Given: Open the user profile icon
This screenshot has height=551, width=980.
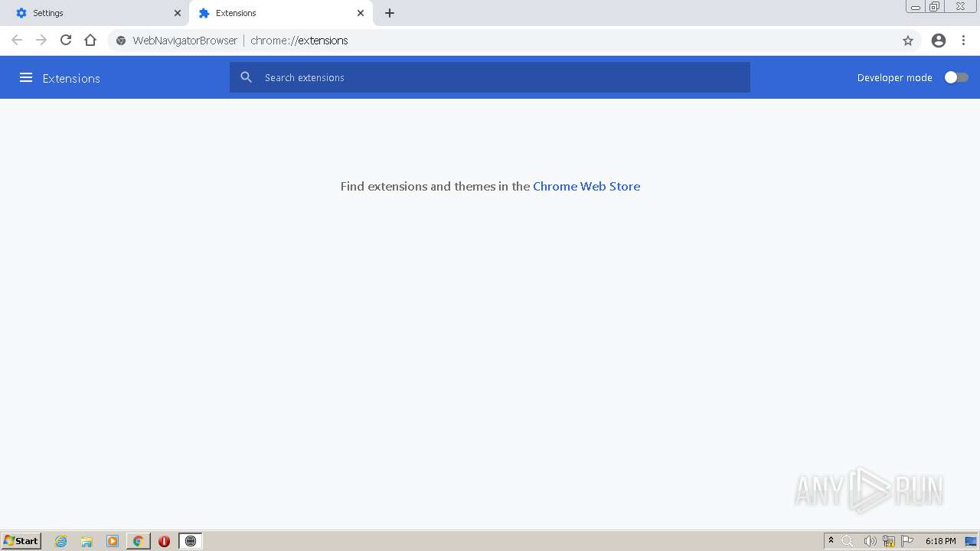Looking at the screenshot, I should [939, 41].
